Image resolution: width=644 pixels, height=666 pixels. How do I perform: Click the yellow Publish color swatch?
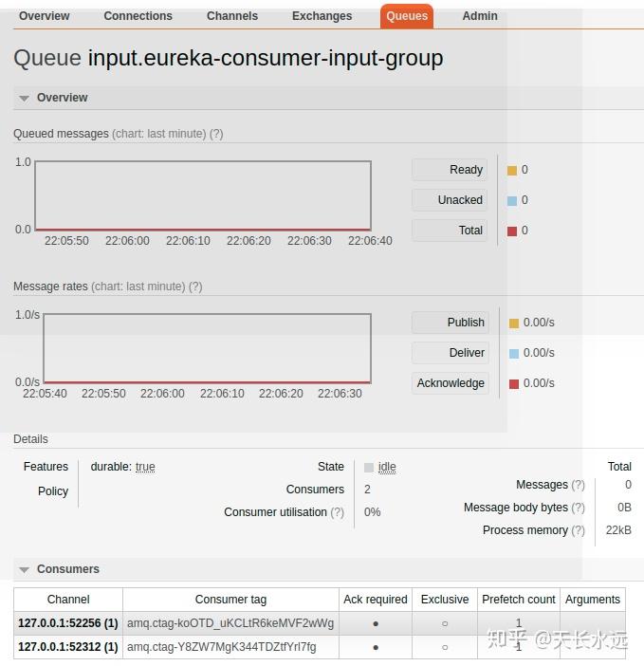coord(514,324)
